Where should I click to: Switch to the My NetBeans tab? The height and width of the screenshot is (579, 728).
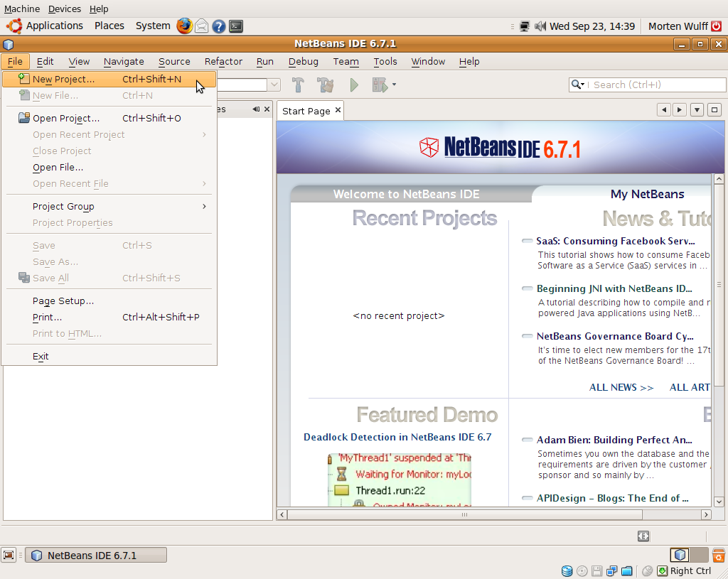[x=647, y=194]
